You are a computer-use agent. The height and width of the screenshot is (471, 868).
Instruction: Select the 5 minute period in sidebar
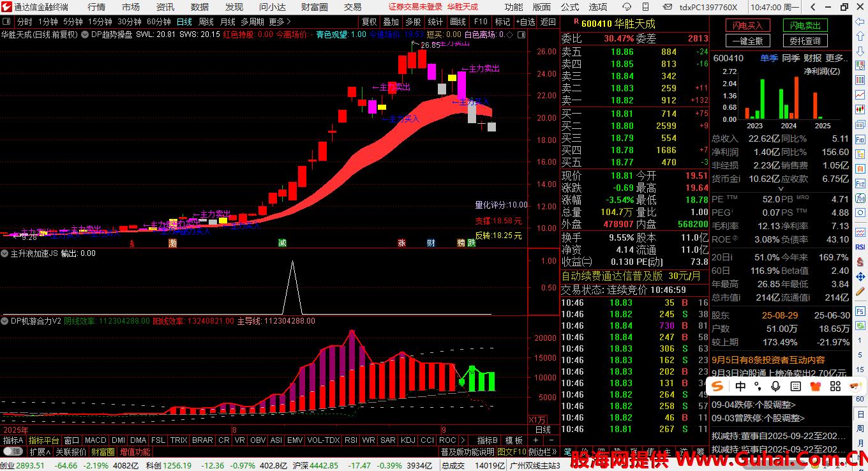[860, 355]
